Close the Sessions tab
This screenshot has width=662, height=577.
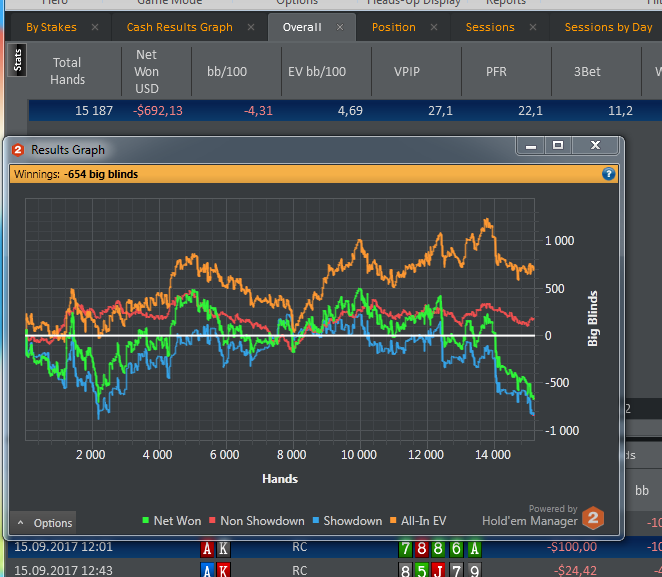click(533, 27)
